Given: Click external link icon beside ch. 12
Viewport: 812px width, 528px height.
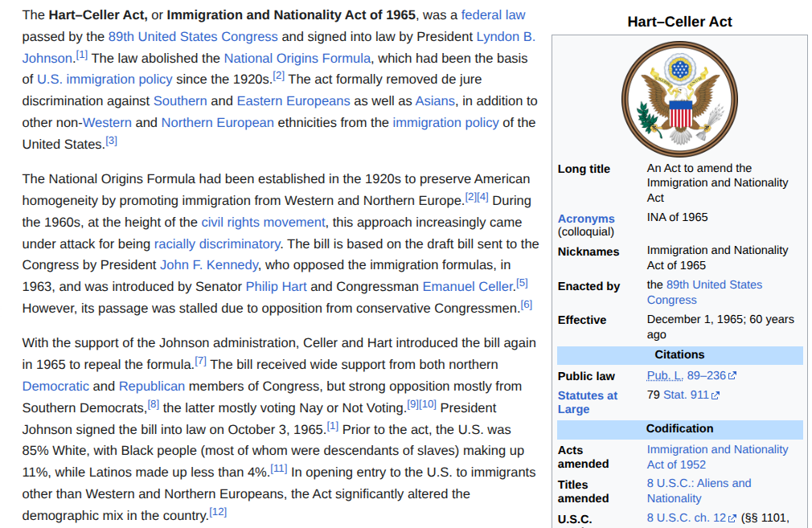Looking at the screenshot, I should pyautogui.click(x=732, y=518).
